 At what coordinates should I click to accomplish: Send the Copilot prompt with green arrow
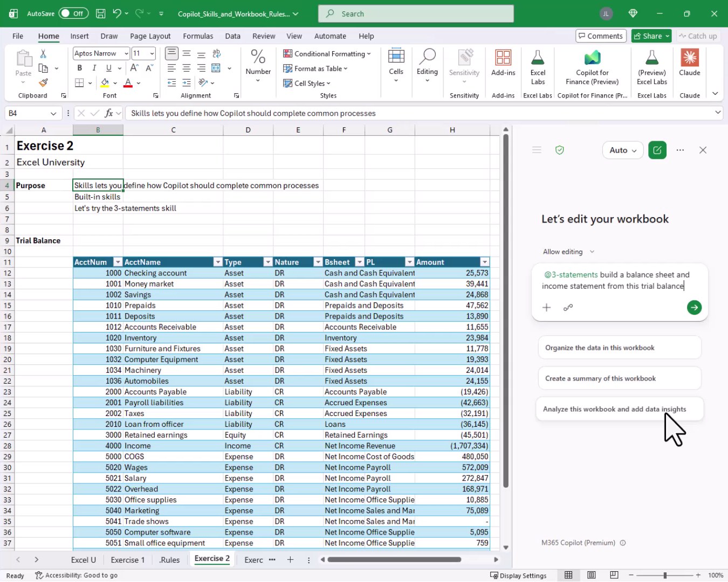pos(694,307)
